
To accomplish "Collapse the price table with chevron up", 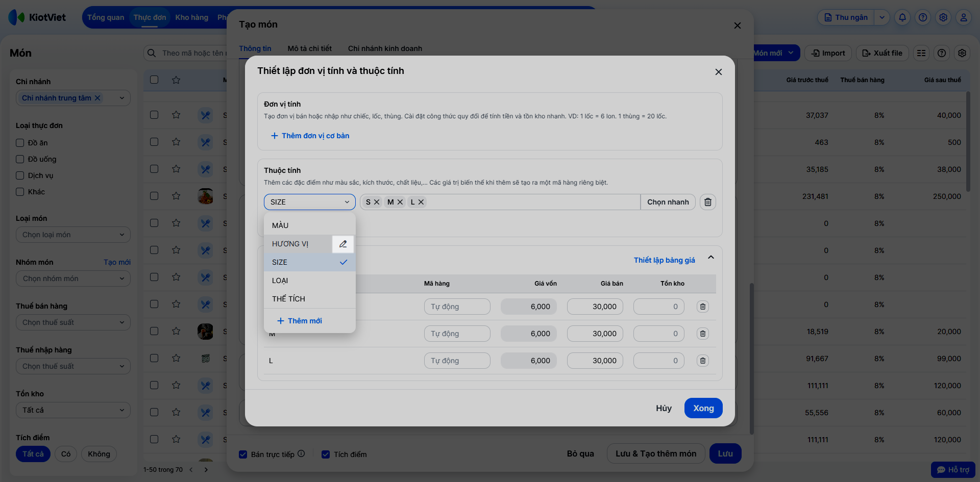I will (710, 258).
